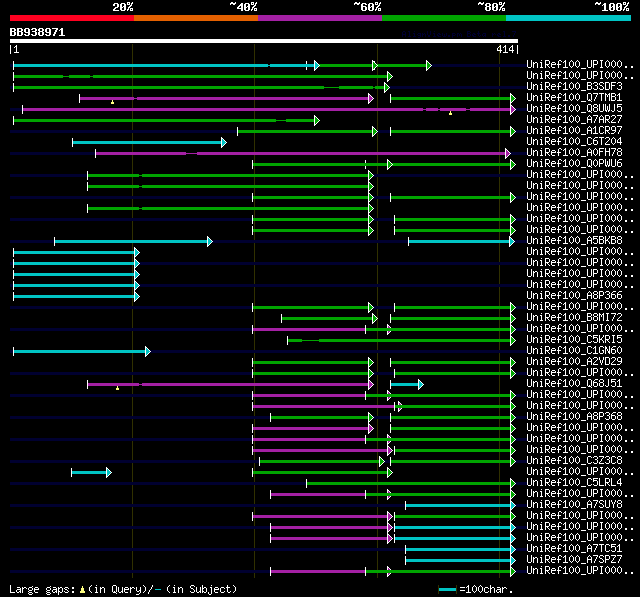The width and height of the screenshot is (640, 597).
Task: Click the short cyan segment in Q68J51 row
Action: click(x=407, y=384)
